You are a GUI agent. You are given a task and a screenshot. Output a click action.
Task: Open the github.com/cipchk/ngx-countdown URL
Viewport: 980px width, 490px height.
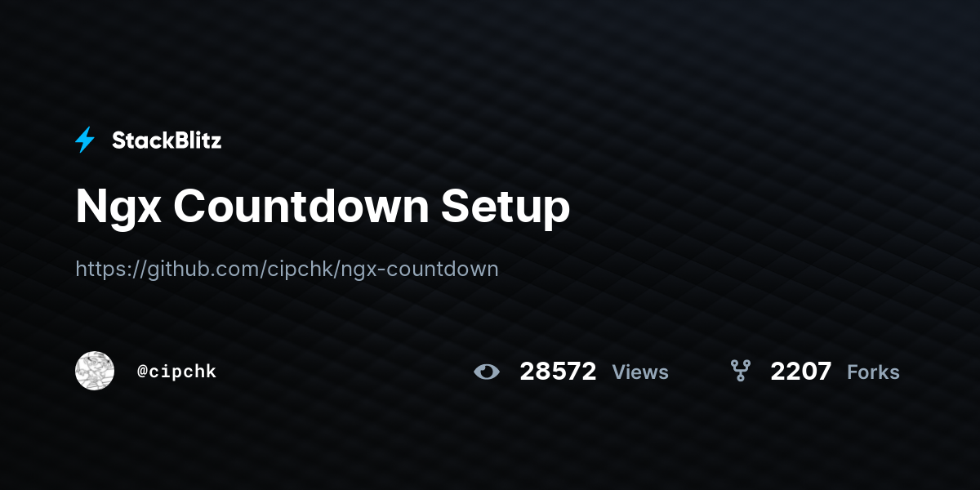pos(287,269)
